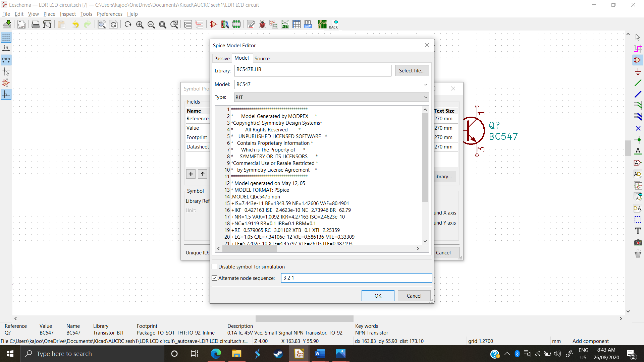Expand the Type dropdown set to BJT

[425, 97]
